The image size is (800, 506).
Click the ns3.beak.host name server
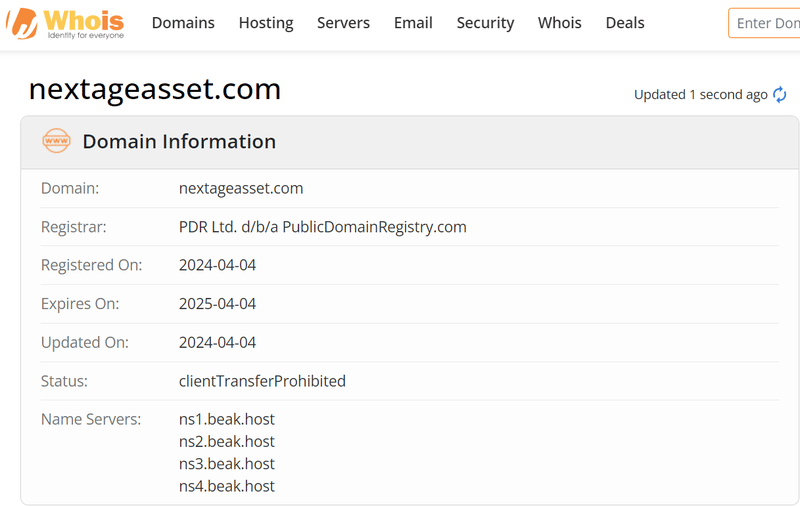pyautogui.click(x=227, y=464)
